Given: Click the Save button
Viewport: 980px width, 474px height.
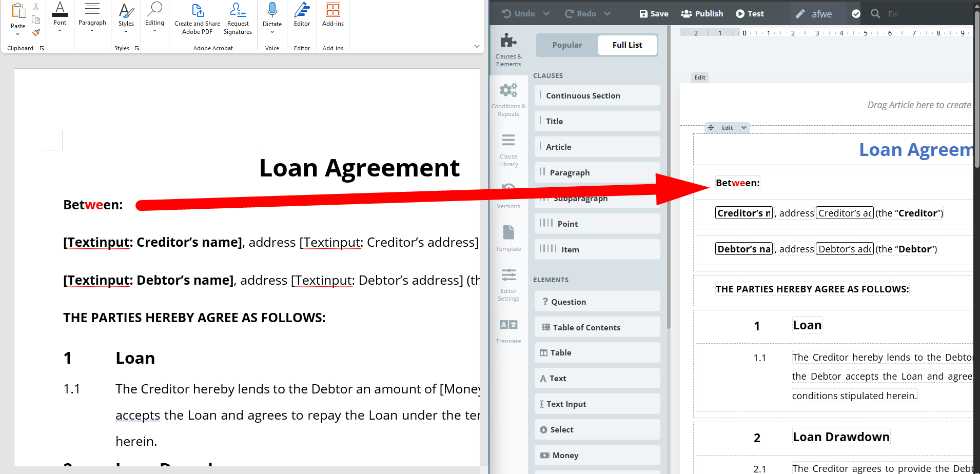Looking at the screenshot, I should click(654, 14).
